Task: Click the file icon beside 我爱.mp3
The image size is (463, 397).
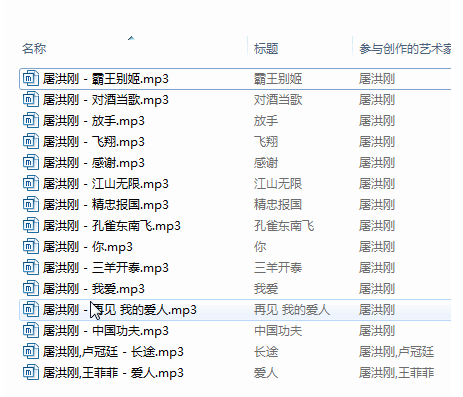Action: [31, 289]
